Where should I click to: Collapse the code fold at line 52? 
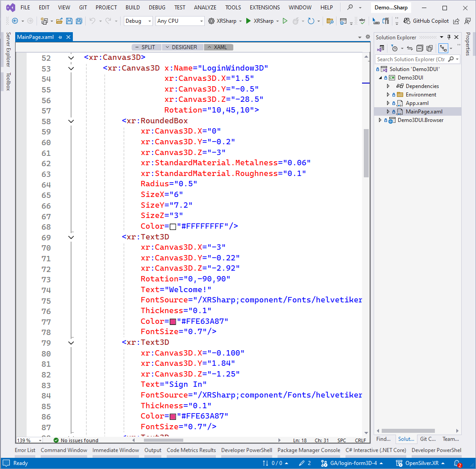[71, 58]
